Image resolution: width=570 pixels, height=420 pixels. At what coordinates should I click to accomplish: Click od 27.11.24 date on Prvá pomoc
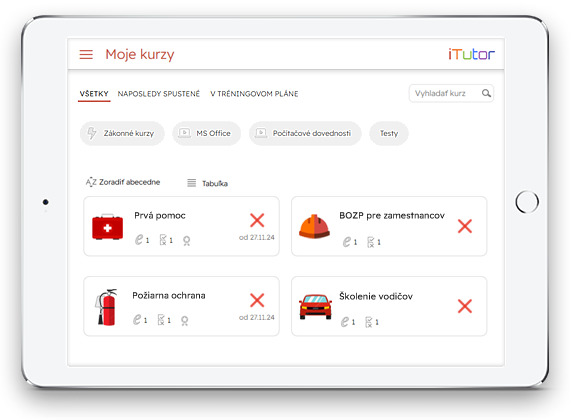coord(257,237)
